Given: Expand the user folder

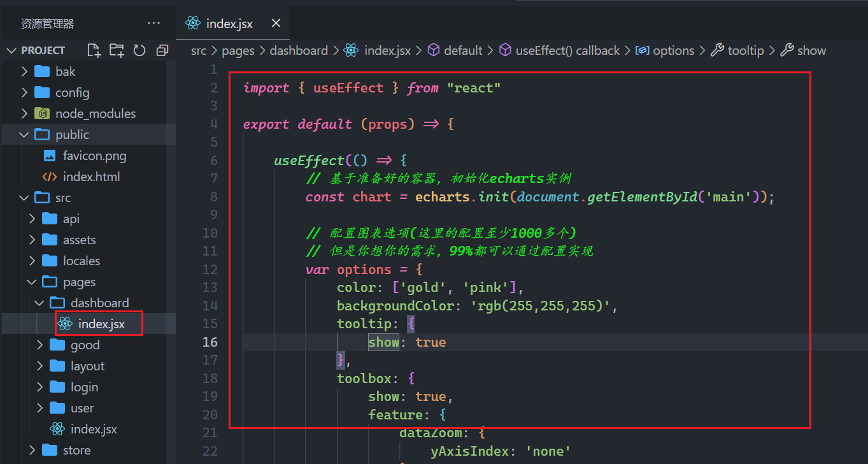Looking at the screenshot, I should [40, 408].
